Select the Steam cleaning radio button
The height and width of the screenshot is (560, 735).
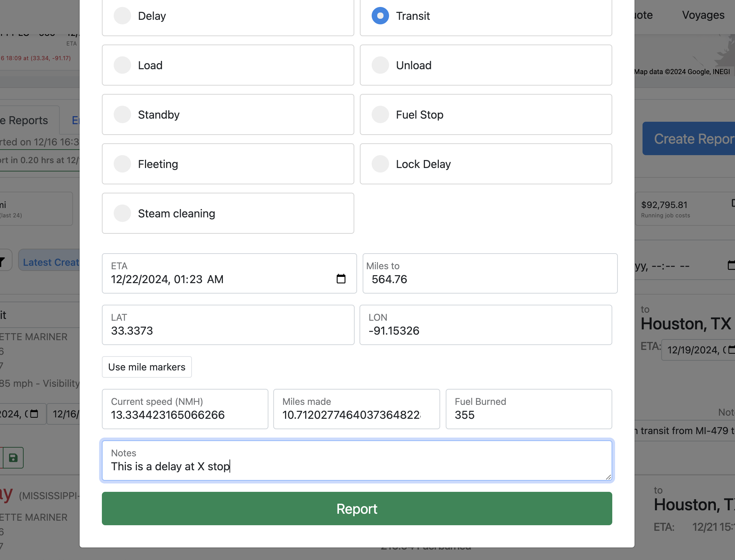click(x=122, y=214)
